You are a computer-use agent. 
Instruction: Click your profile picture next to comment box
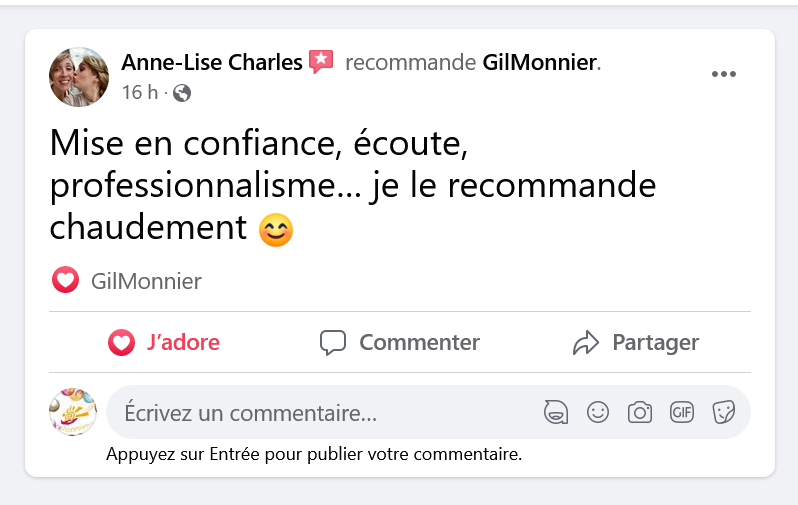(x=72, y=412)
